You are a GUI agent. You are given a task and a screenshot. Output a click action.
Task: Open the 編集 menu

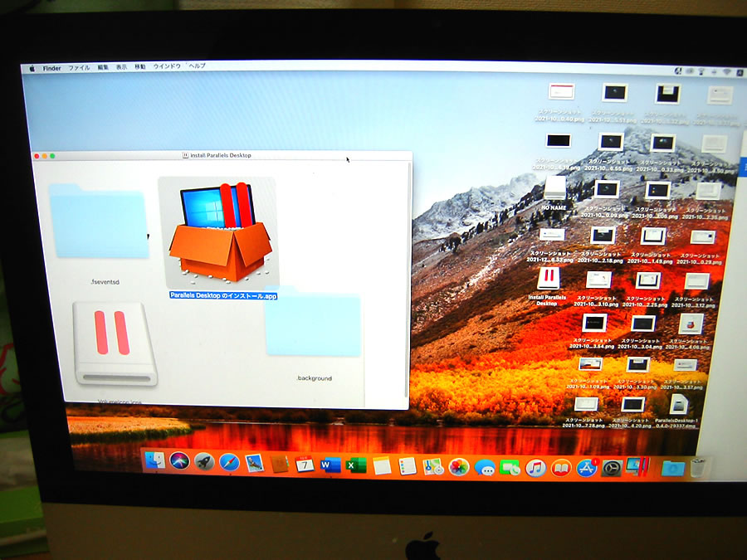pyautogui.click(x=103, y=68)
